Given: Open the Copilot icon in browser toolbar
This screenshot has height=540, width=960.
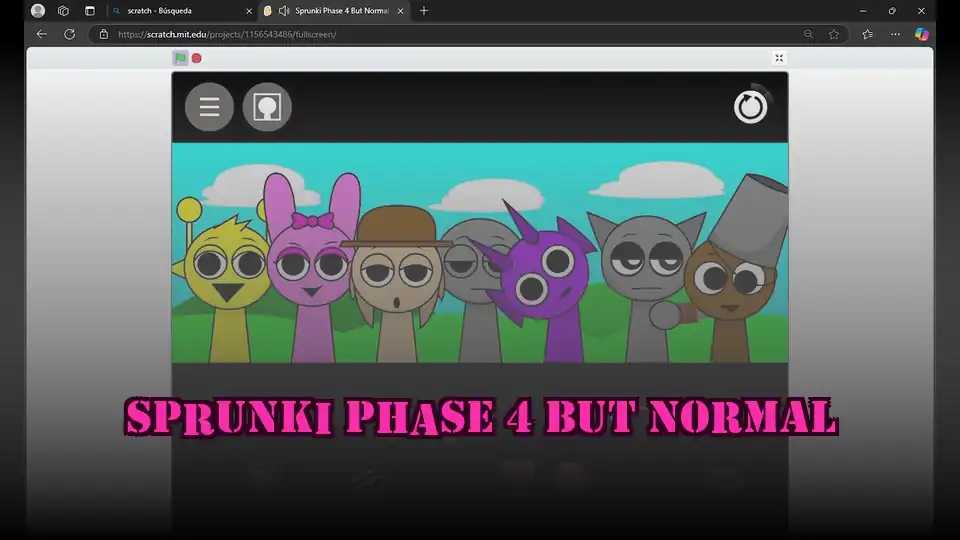Looking at the screenshot, I should [x=921, y=34].
